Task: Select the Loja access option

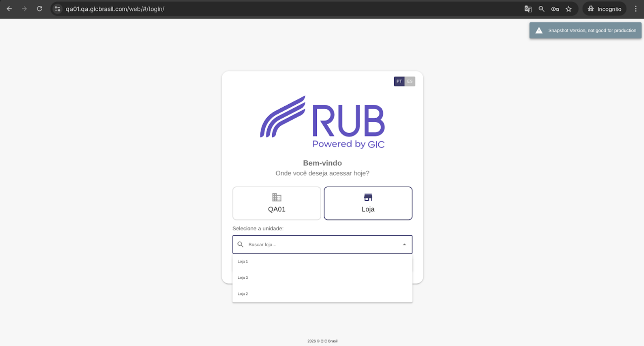Action: click(x=368, y=204)
